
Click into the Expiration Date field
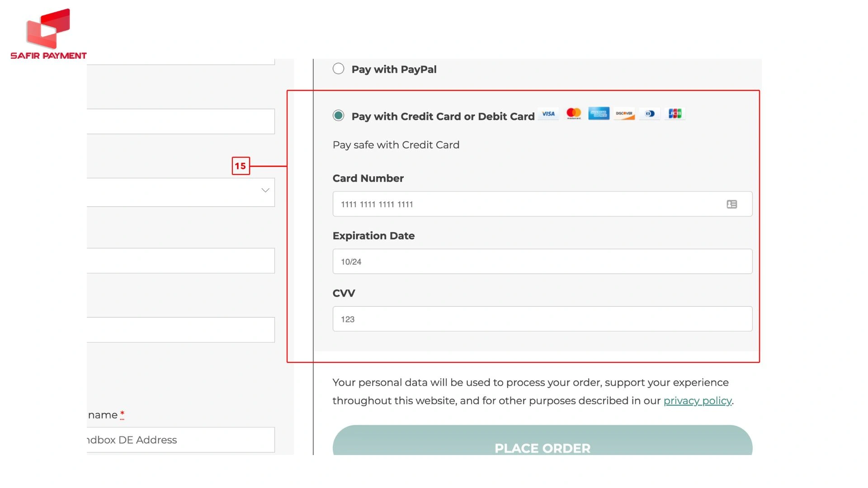542,262
